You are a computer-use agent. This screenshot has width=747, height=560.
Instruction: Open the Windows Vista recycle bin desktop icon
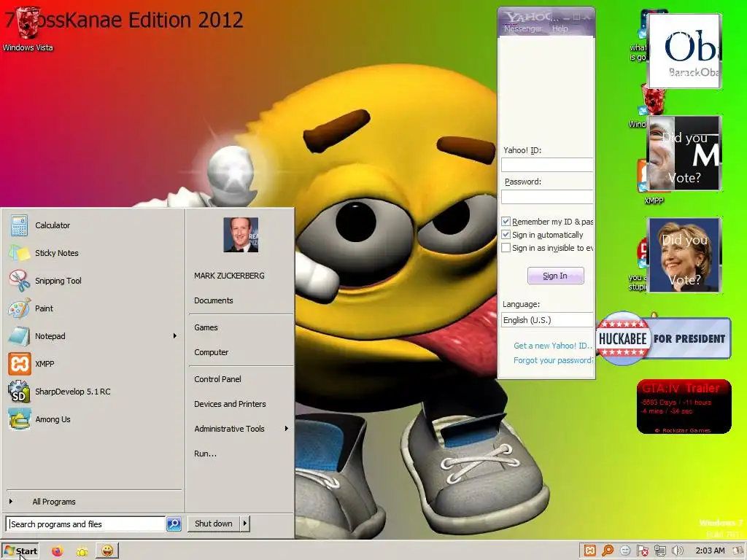point(28,28)
